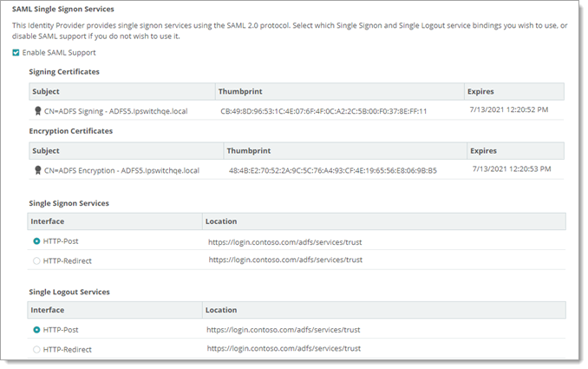Click Subject column header in Encryption Certificates
The height and width of the screenshot is (369, 588).
coord(46,150)
